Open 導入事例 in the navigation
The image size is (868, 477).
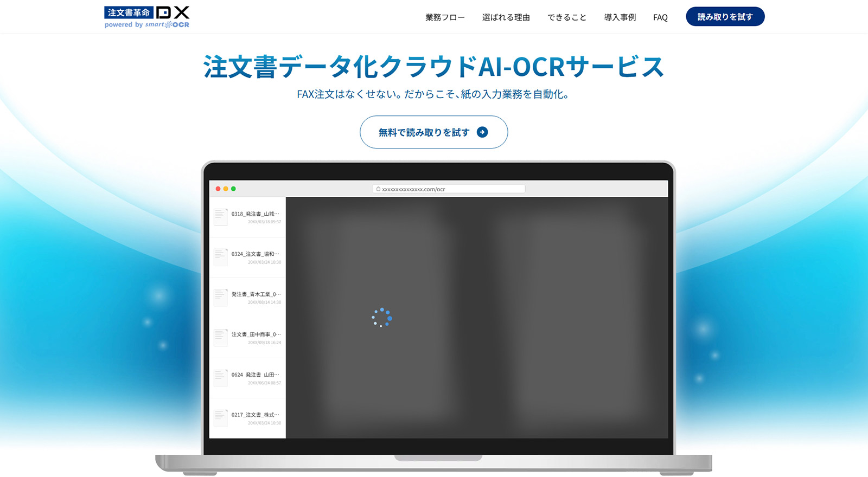[x=620, y=17]
